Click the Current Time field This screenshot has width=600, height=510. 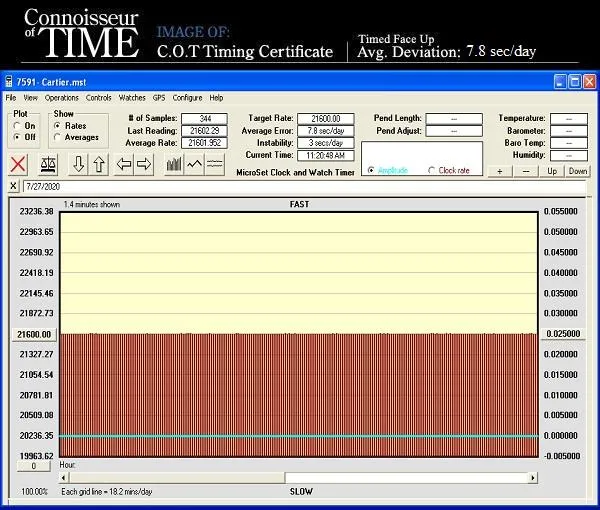326,155
